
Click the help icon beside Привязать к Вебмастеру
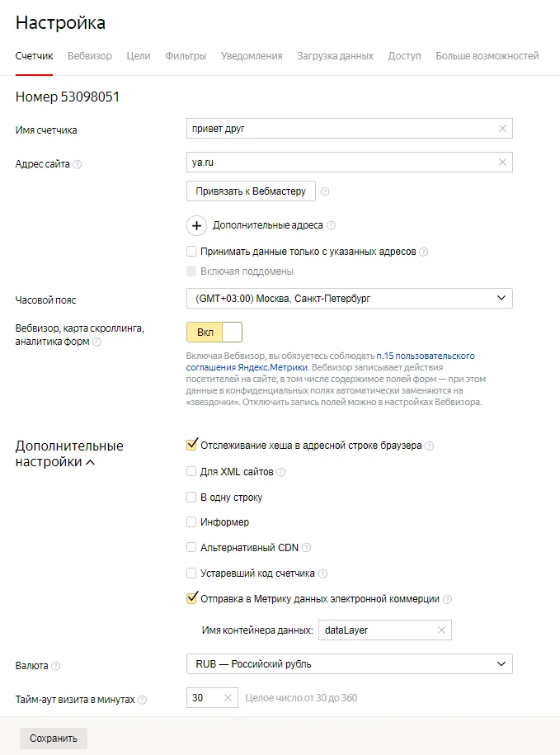tap(325, 191)
